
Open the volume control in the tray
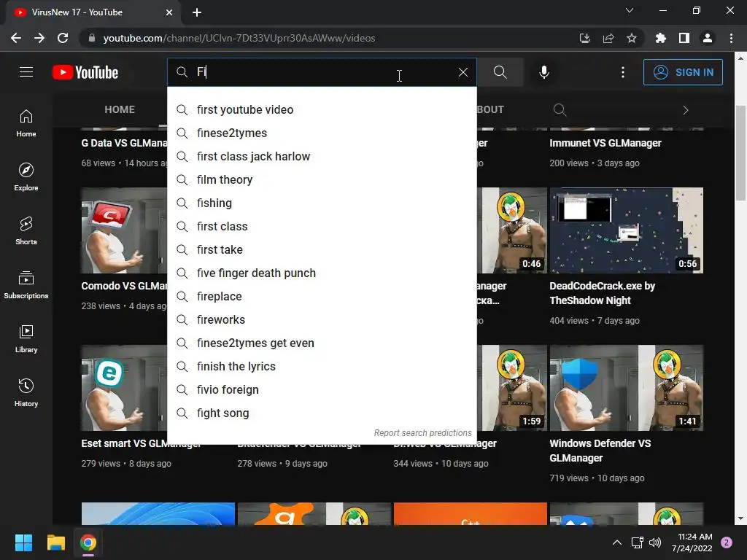pyautogui.click(x=656, y=542)
